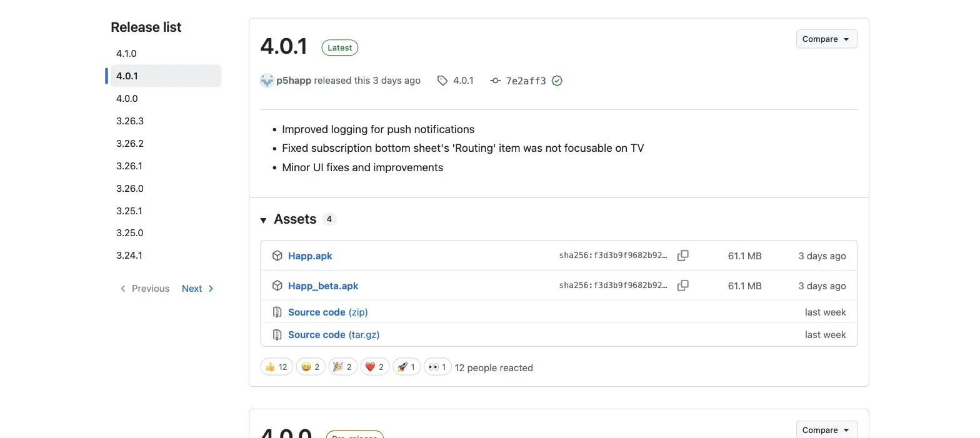Click 'last week' on Source code (zip) row

(x=825, y=312)
